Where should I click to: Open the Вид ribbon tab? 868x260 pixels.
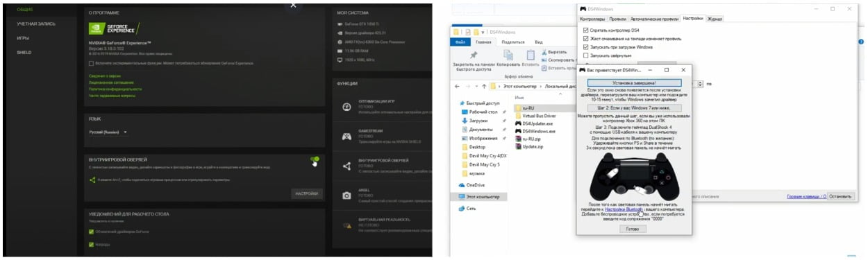[538, 42]
